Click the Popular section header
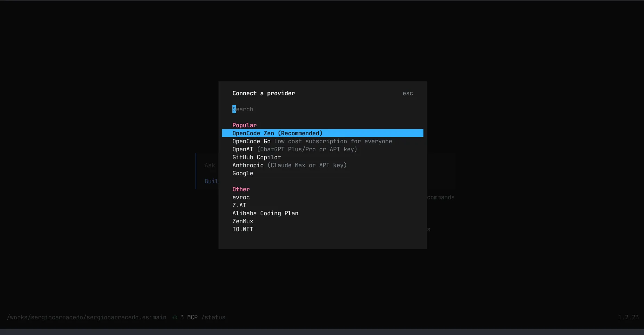644x335 pixels. tap(244, 125)
